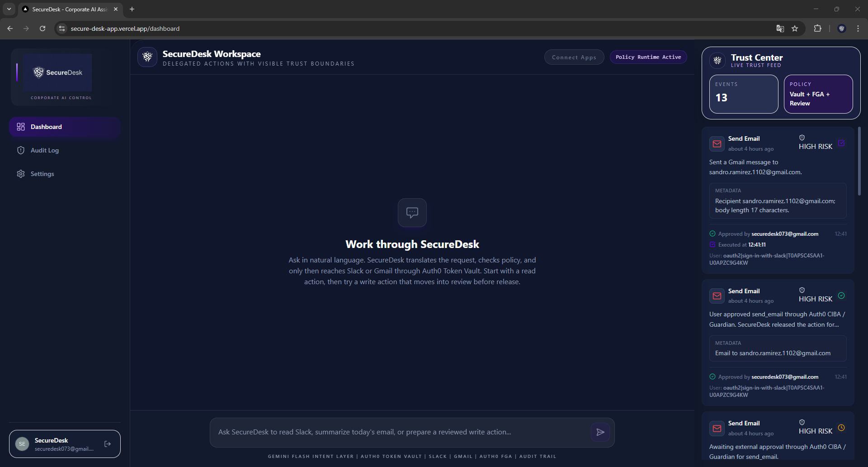Open the Chrome three-dot menu
This screenshot has width=868, height=467.
tap(858, 29)
